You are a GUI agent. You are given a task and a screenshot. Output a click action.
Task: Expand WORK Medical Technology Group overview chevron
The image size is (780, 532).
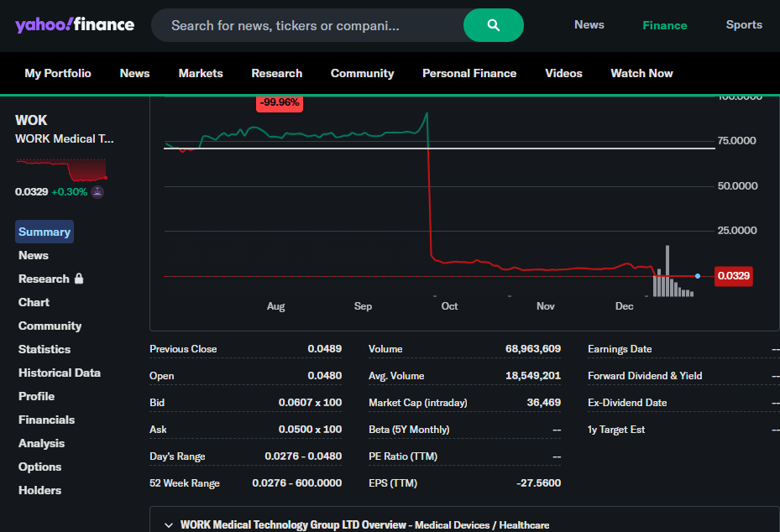point(168,525)
